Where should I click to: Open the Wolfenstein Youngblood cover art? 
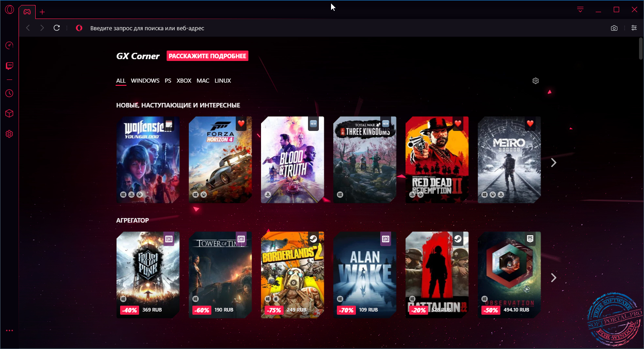point(148,160)
